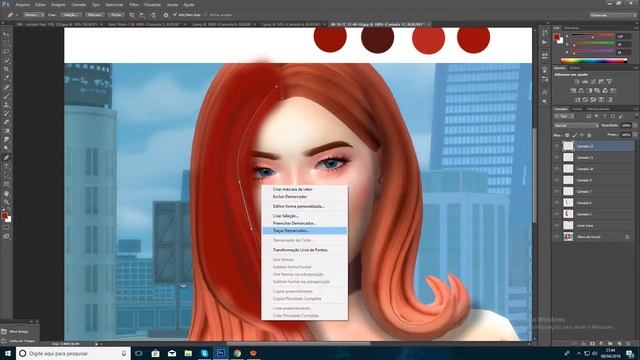Choose Criar máscara de vetor
This screenshot has width=640, height=360.
(x=304, y=189)
